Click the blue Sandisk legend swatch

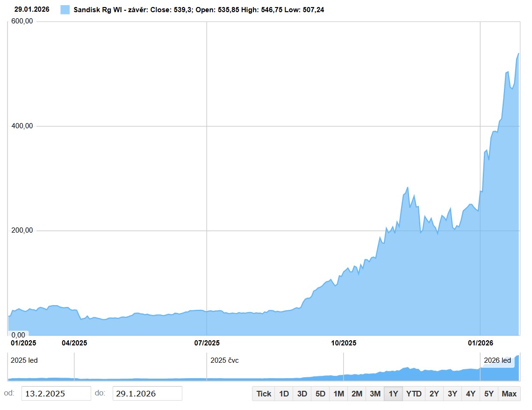pyautogui.click(x=65, y=9)
